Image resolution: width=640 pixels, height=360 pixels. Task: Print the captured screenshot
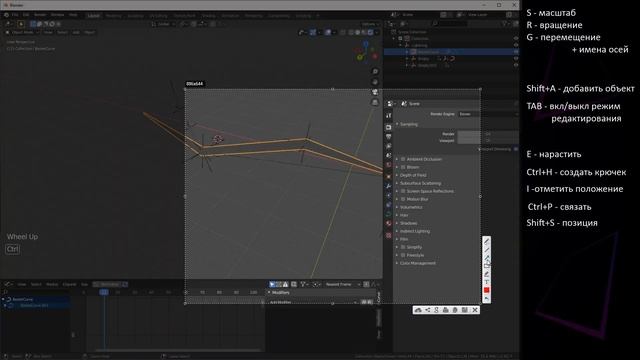(446, 310)
